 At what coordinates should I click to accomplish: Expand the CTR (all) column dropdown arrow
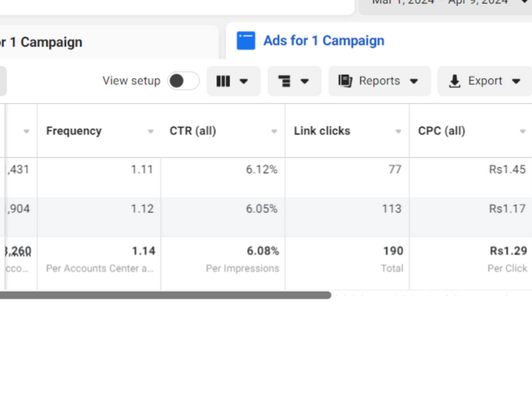(275, 131)
